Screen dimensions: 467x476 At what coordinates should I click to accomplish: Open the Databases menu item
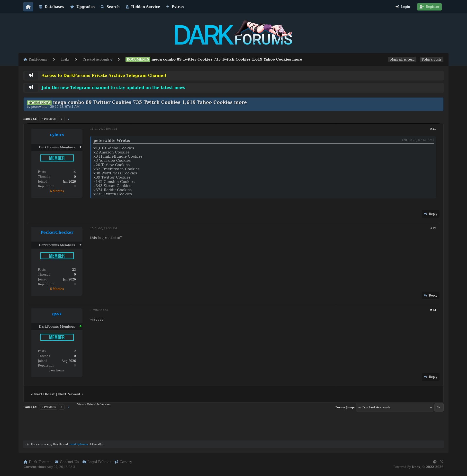pos(52,7)
